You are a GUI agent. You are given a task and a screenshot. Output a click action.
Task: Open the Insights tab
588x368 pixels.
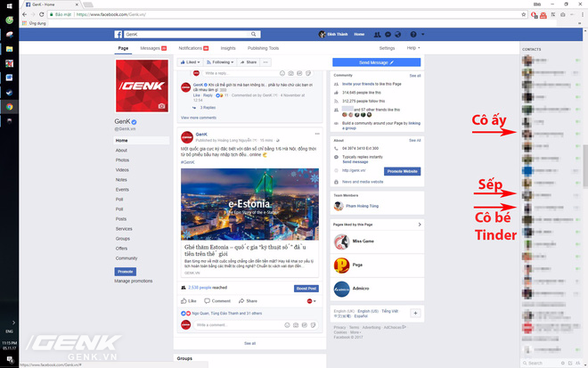pos(228,48)
